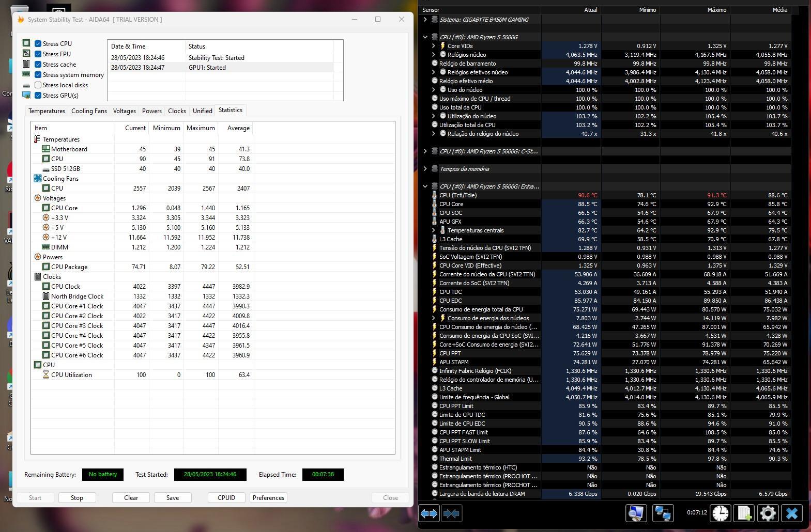Image resolution: width=811 pixels, height=532 pixels.
Task: Click the Stress local disks drive icon
Action: (x=26, y=85)
